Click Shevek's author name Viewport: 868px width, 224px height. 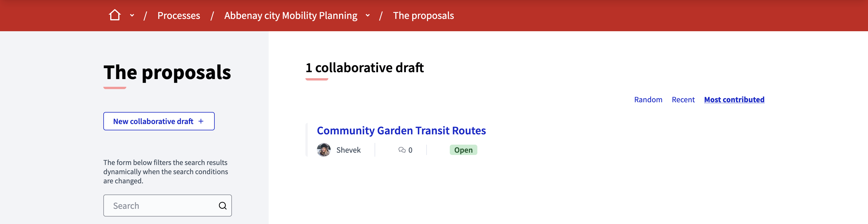point(348,150)
